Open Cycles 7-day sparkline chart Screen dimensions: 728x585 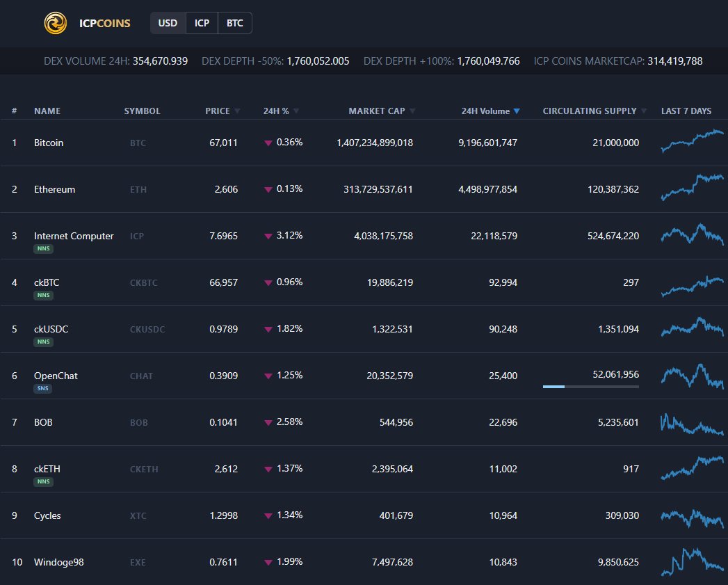coord(692,518)
